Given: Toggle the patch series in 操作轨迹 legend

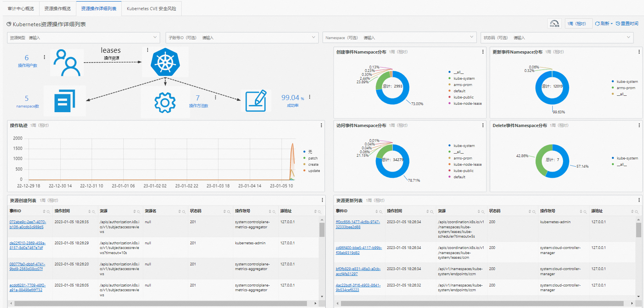Looking at the screenshot, I should coord(310,158).
